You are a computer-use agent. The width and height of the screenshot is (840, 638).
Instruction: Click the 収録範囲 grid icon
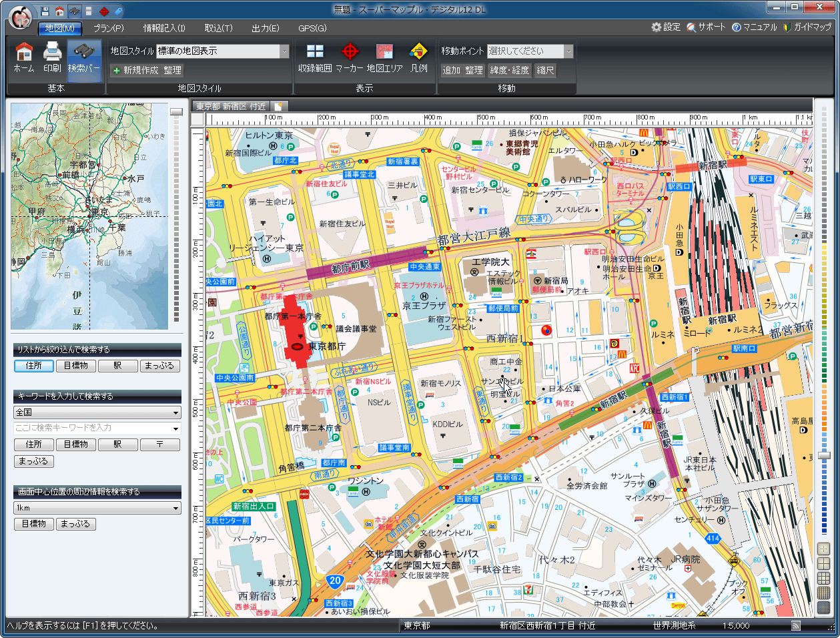315,58
